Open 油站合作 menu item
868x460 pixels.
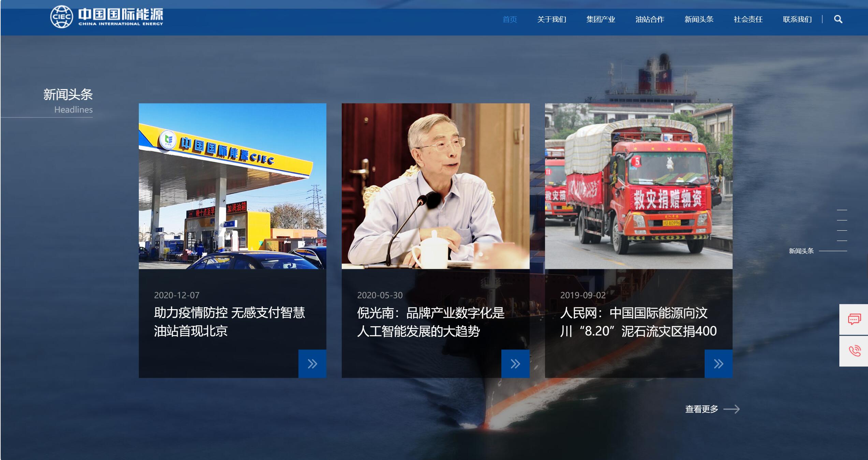(650, 19)
